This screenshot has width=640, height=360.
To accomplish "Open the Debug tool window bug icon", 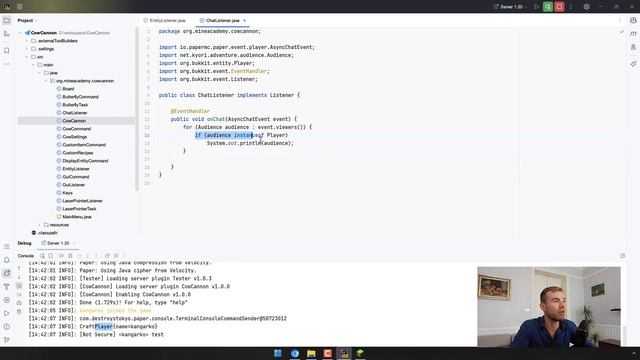I will [7, 273].
